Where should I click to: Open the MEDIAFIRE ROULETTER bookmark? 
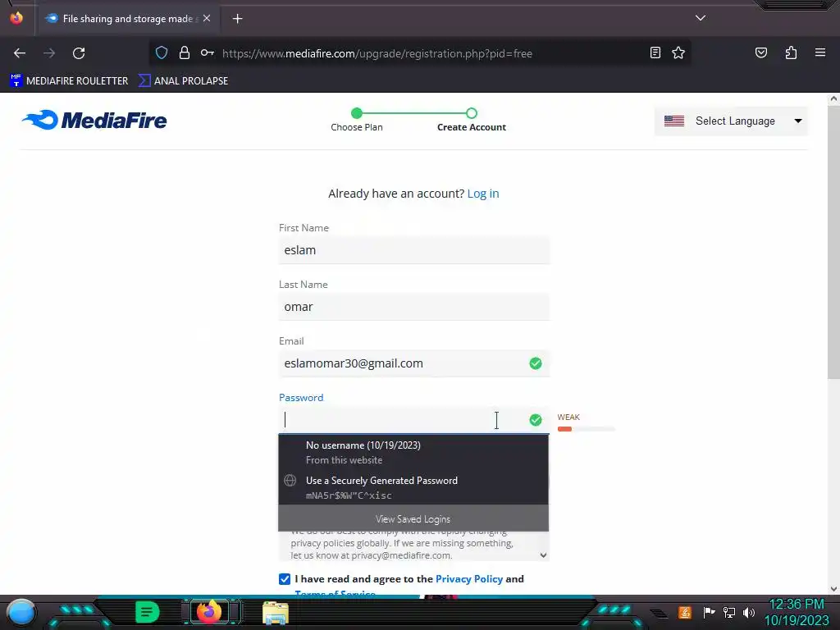coord(69,81)
